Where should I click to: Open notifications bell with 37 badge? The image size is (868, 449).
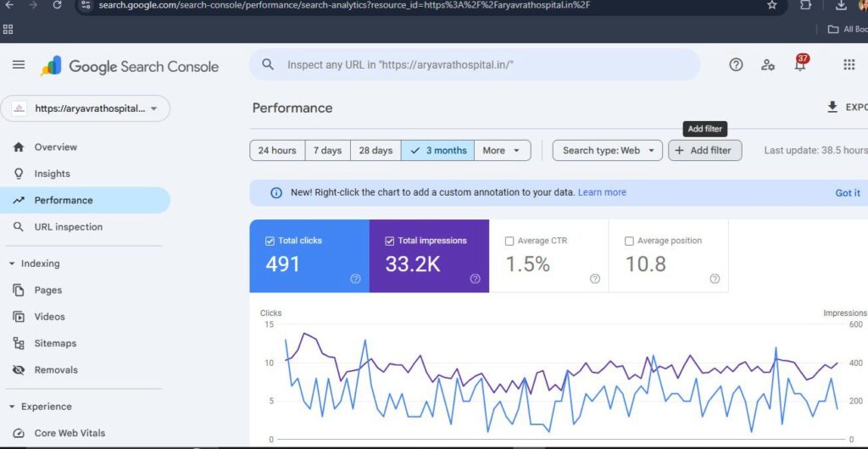[x=799, y=65]
